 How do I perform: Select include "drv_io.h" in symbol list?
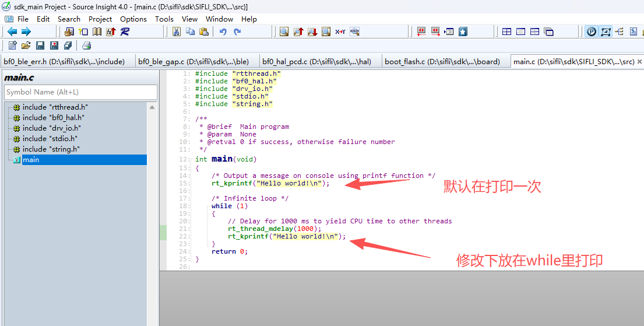(52, 128)
